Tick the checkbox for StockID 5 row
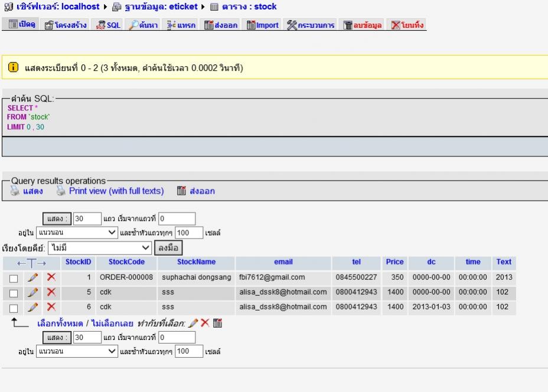The image size is (548, 392). [13, 293]
